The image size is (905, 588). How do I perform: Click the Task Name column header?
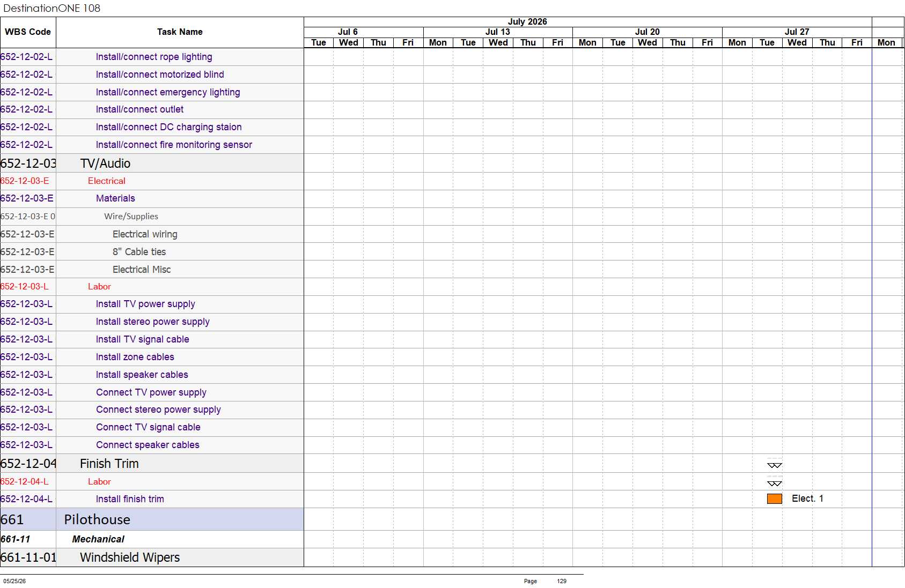coord(180,32)
